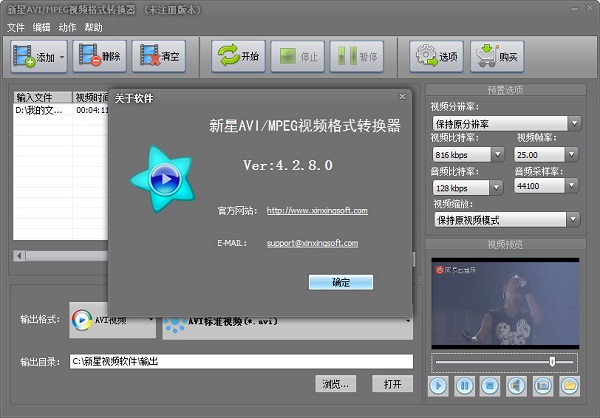600x418 pixels.
Task: Open the 选项 (Options) settings button
Action: point(436,57)
